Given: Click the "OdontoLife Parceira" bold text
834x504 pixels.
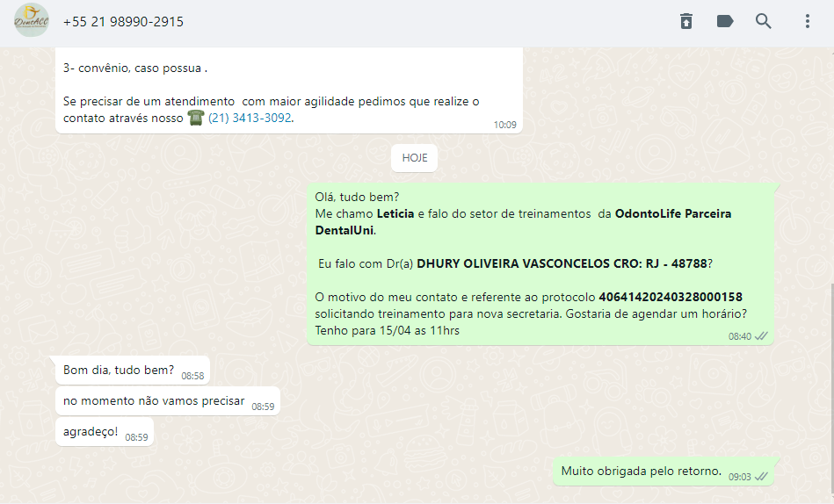Looking at the screenshot, I should click(x=673, y=213).
